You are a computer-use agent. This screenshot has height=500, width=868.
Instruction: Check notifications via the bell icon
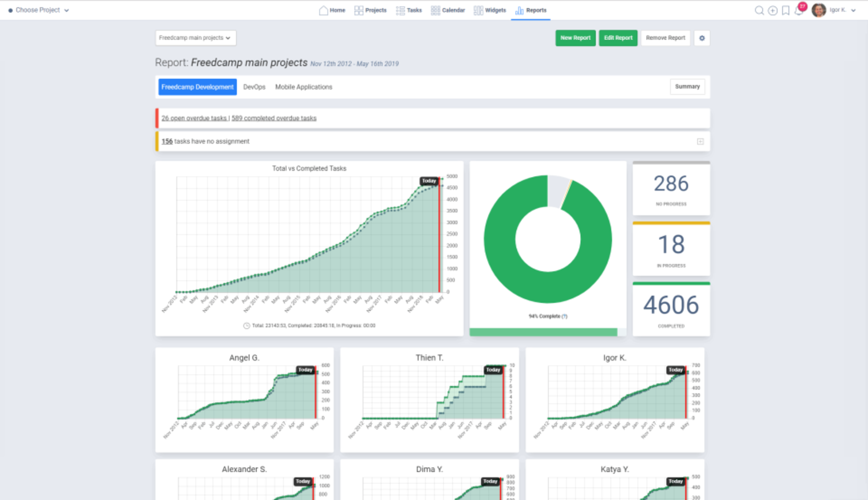[799, 11]
